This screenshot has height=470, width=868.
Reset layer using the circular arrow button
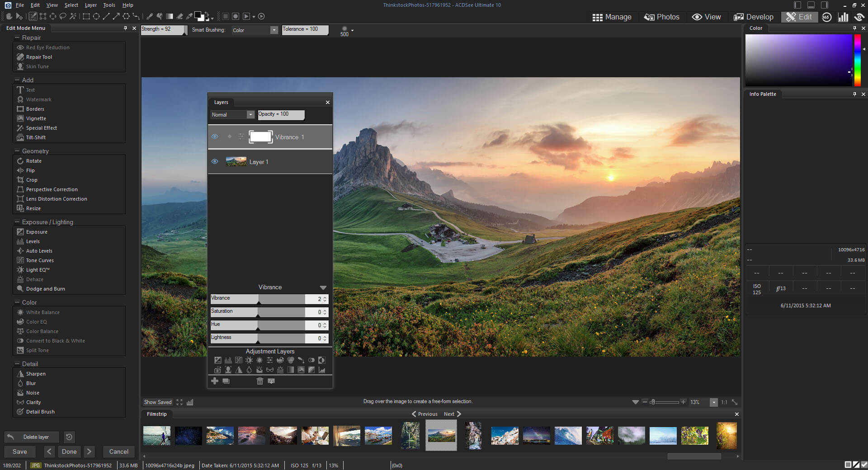point(69,437)
